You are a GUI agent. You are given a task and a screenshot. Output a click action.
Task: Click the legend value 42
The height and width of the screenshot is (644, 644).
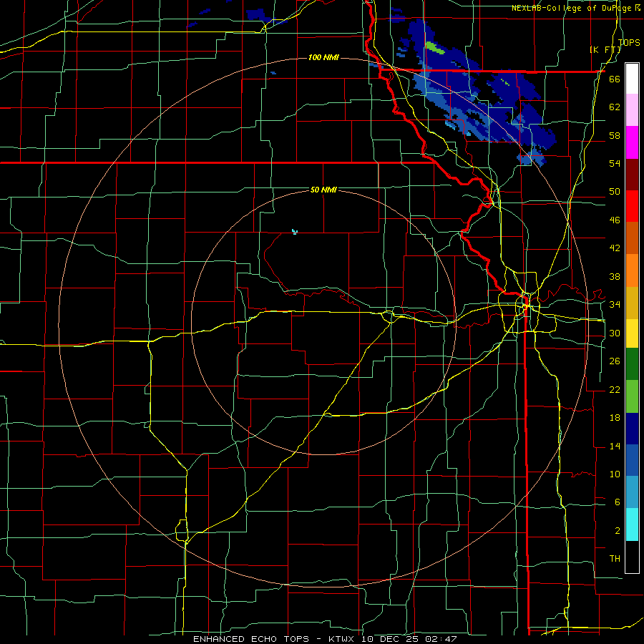coord(615,248)
